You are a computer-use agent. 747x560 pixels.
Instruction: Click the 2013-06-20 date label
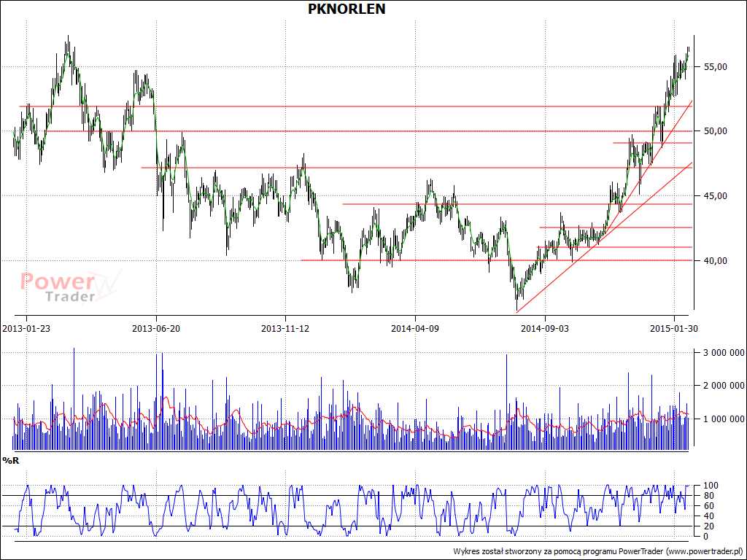pyautogui.click(x=156, y=328)
